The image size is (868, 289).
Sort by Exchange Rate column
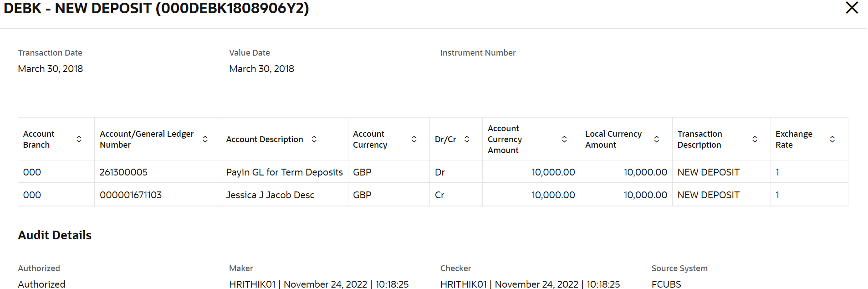[x=832, y=139]
